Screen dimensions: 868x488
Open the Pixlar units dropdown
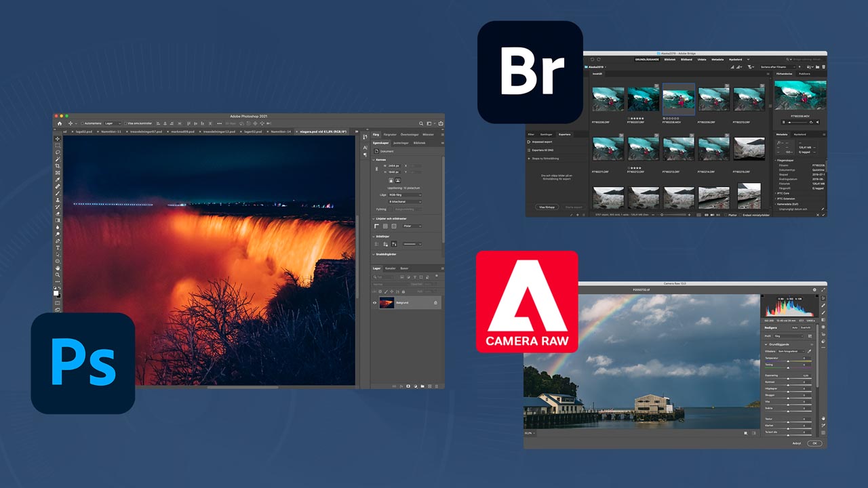412,226
